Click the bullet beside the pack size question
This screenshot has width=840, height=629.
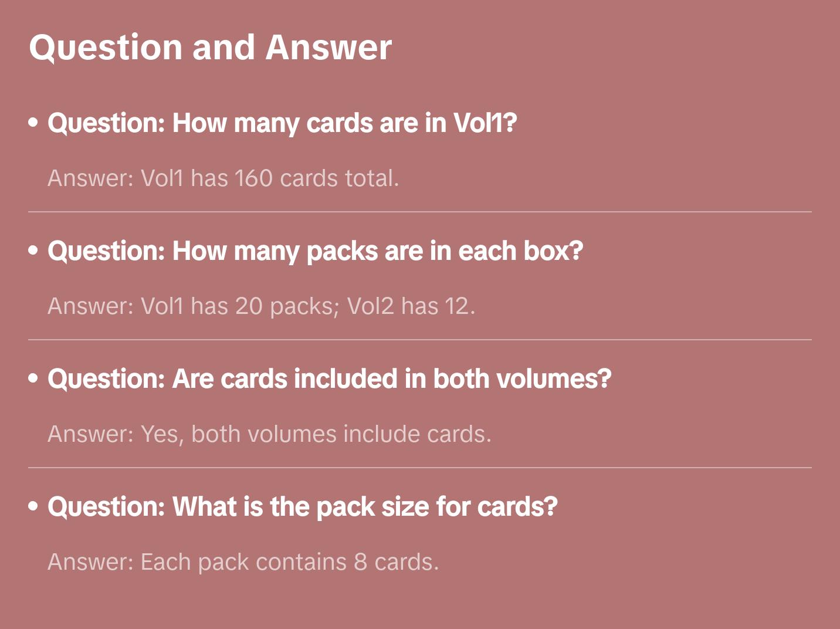[33, 506]
